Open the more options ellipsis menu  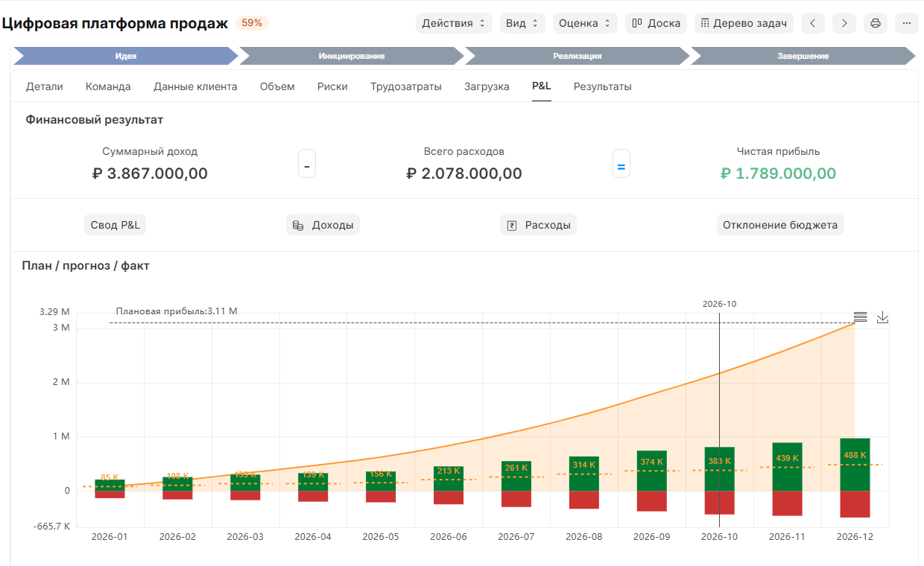[x=907, y=23]
